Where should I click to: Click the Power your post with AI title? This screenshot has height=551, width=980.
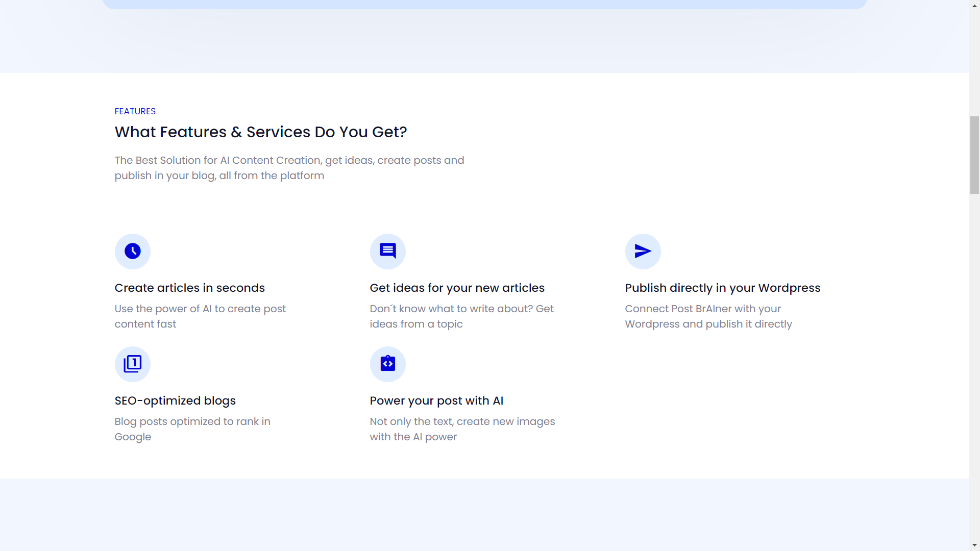pos(436,400)
